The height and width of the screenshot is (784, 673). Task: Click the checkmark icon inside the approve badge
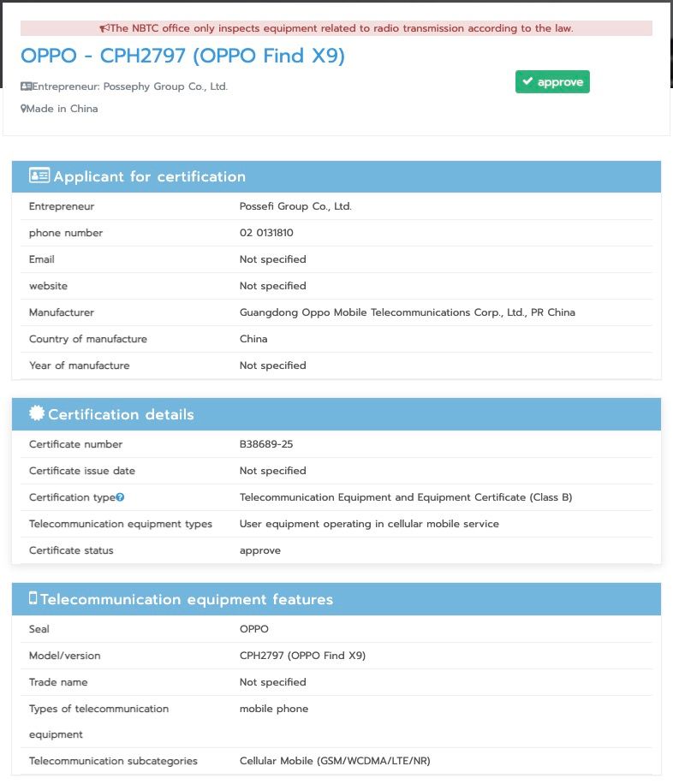(527, 82)
